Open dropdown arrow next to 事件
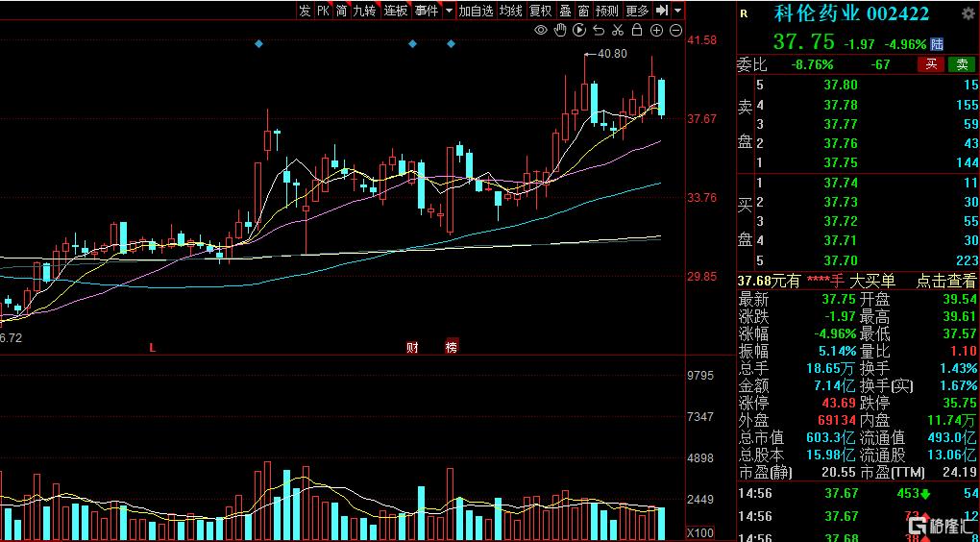The image size is (980, 542). coord(449,11)
